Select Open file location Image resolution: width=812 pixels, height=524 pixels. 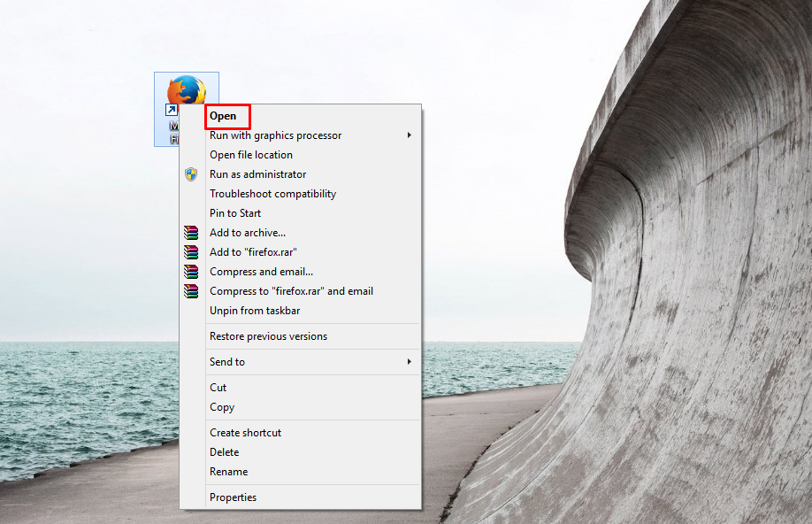click(251, 155)
